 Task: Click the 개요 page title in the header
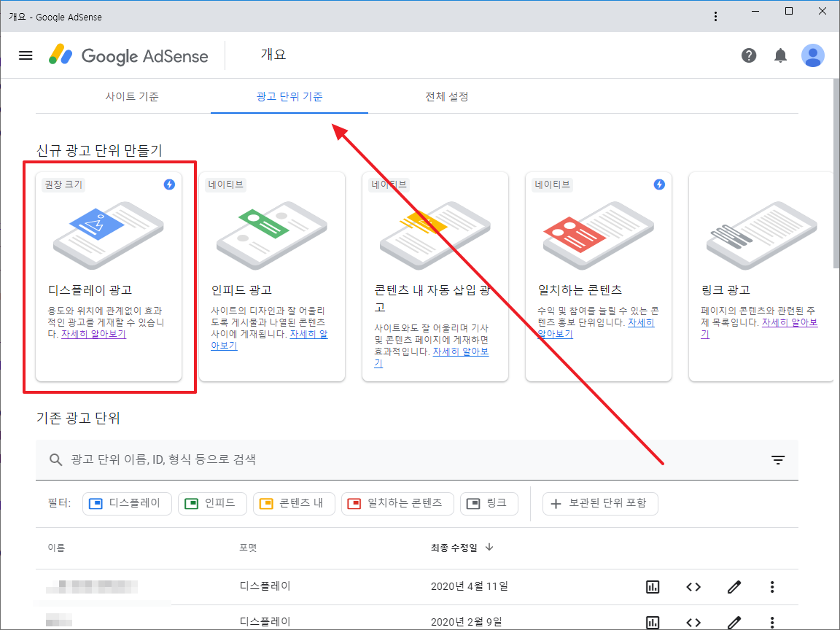[273, 55]
